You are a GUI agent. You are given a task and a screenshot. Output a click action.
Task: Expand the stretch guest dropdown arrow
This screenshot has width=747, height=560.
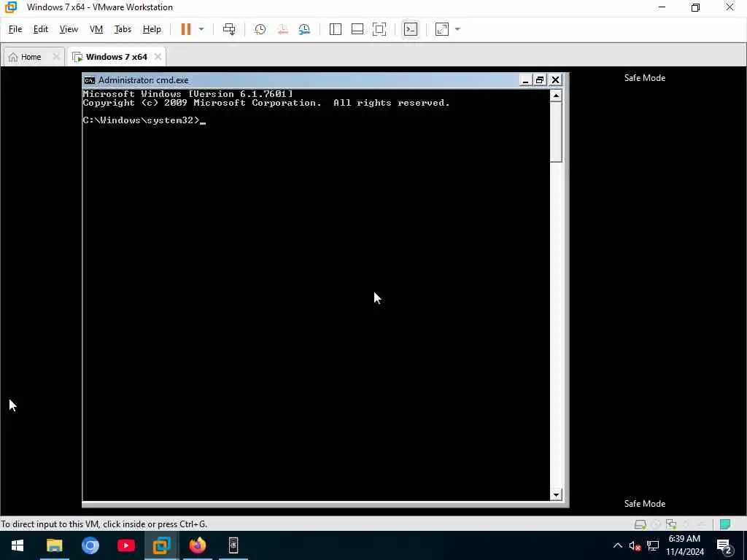pyautogui.click(x=458, y=29)
